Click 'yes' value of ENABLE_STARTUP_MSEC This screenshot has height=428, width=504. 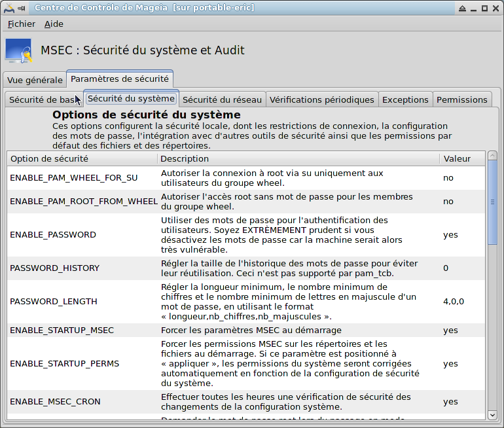(x=450, y=330)
